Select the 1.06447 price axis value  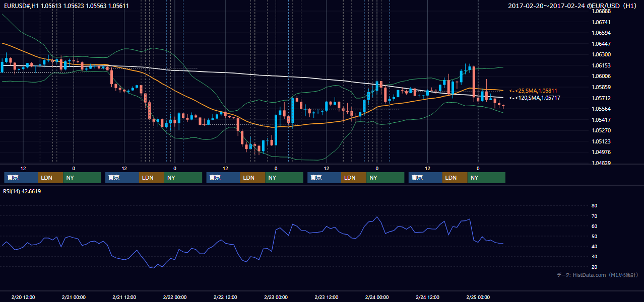click(x=601, y=44)
